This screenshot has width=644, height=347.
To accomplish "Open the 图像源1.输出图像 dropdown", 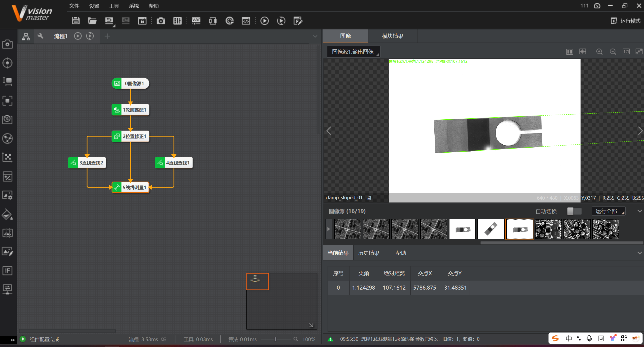I will coord(353,52).
